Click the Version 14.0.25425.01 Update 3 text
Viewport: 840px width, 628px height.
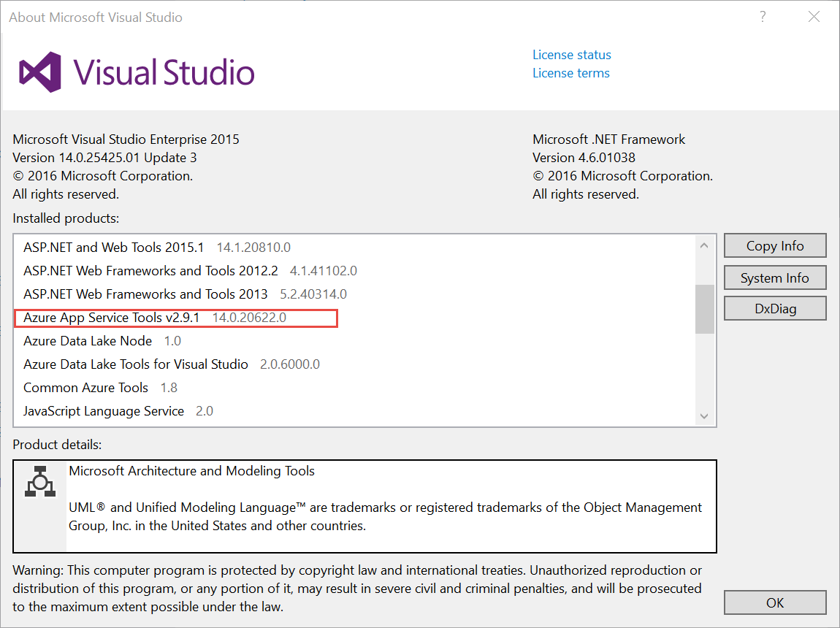point(104,158)
